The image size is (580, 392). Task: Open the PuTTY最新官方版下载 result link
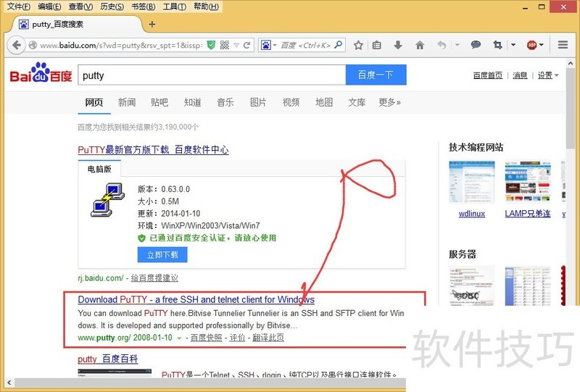(153, 150)
